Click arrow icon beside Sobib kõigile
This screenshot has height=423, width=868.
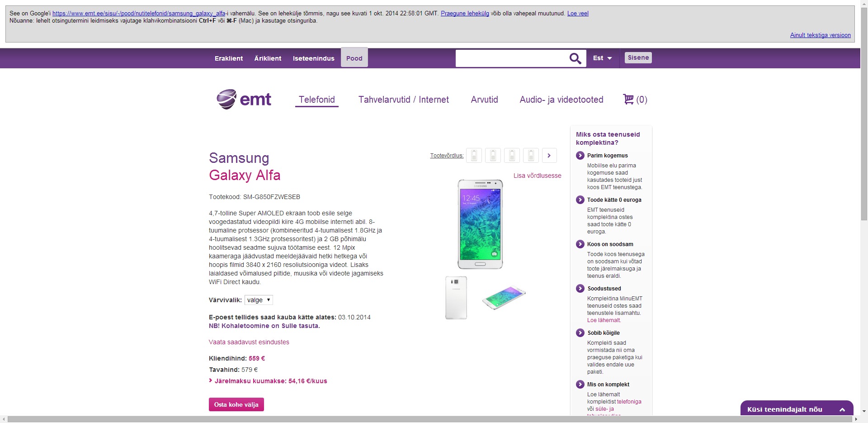pyautogui.click(x=580, y=333)
